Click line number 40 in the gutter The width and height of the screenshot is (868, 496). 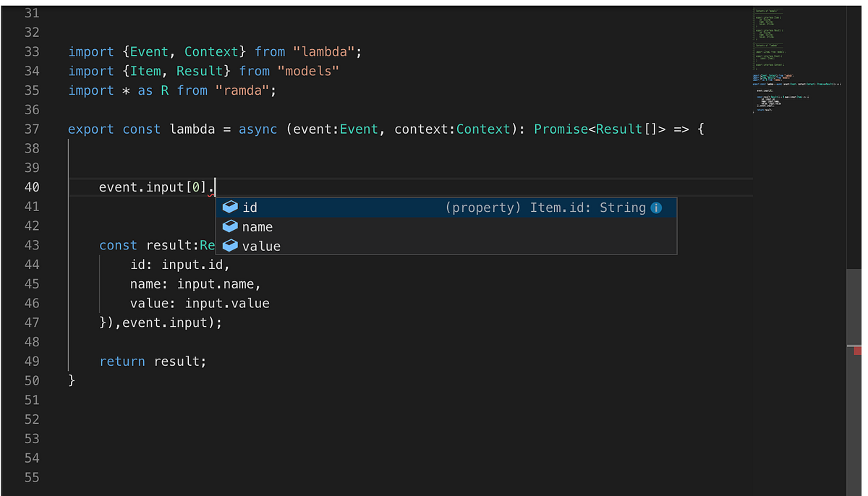(x=33, y=187)
